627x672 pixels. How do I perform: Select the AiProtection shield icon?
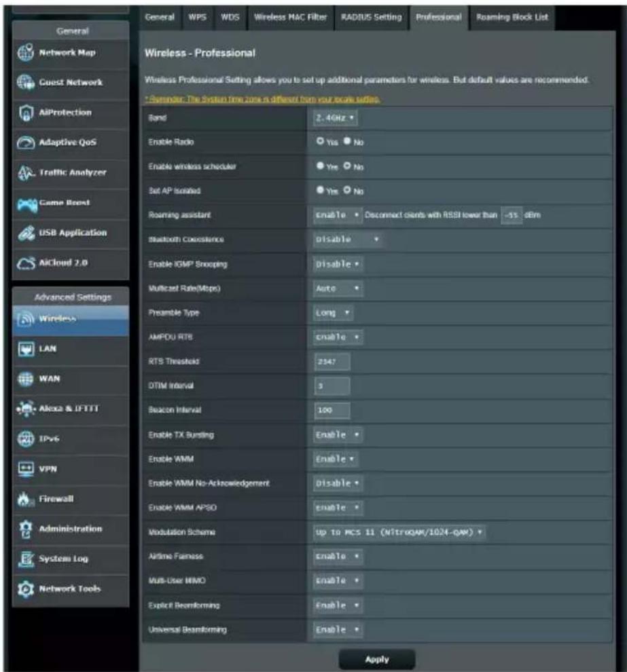[26, 113]
